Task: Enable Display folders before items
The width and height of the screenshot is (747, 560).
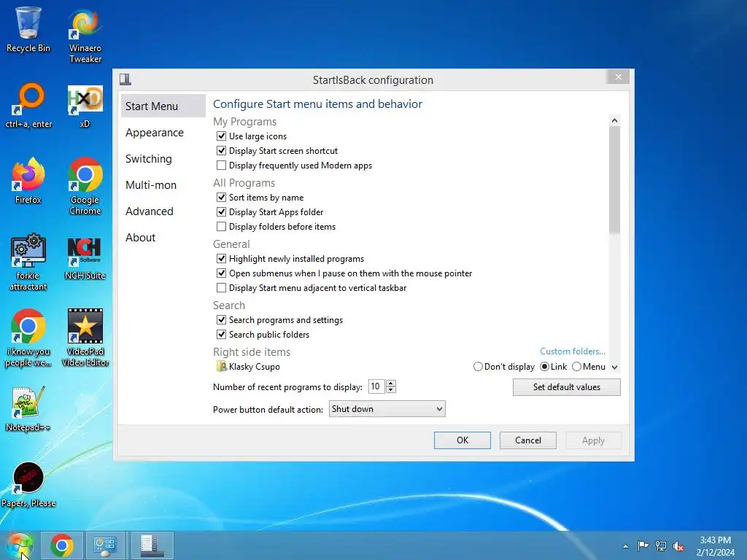Action: click(x=221, y=227)
